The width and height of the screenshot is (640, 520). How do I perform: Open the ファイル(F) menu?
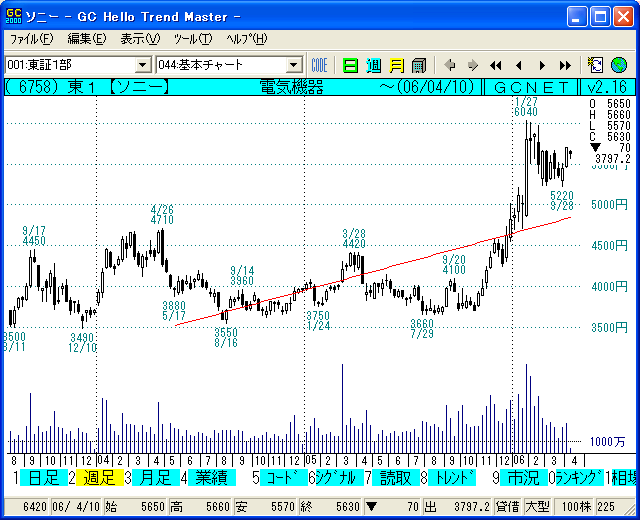[31, 39]
